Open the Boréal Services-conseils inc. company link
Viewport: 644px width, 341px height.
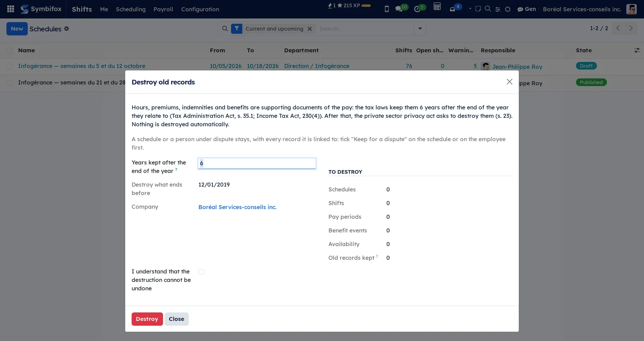click(x=237, y=207)
